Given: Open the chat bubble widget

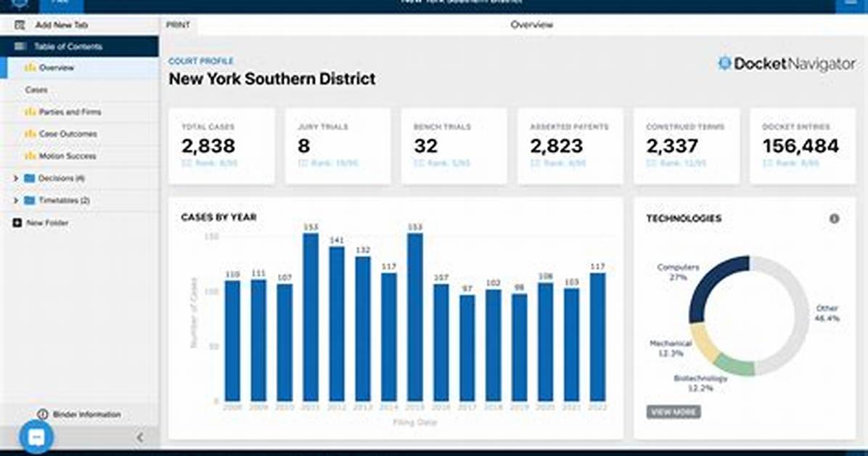Looking at the screenshot, I should 36,437.
